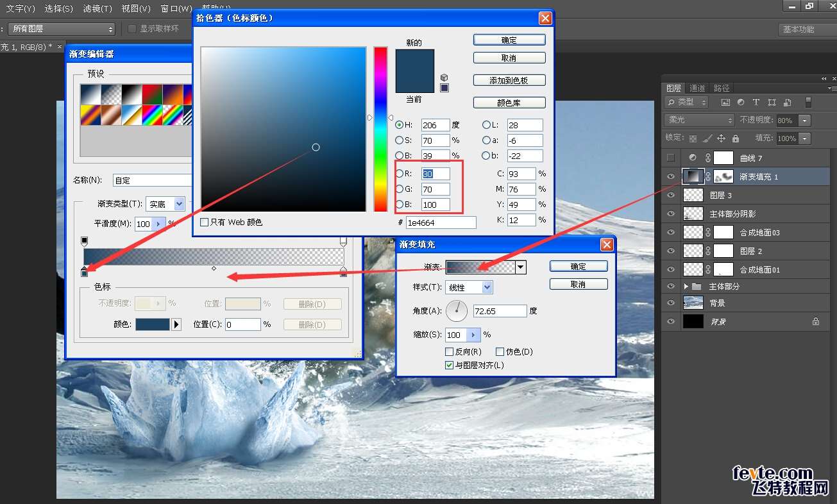Enable 只有 Web 颜色 checkbox
Image resolution: width=837 pixels, height=504 pixels.
[205, 223]
